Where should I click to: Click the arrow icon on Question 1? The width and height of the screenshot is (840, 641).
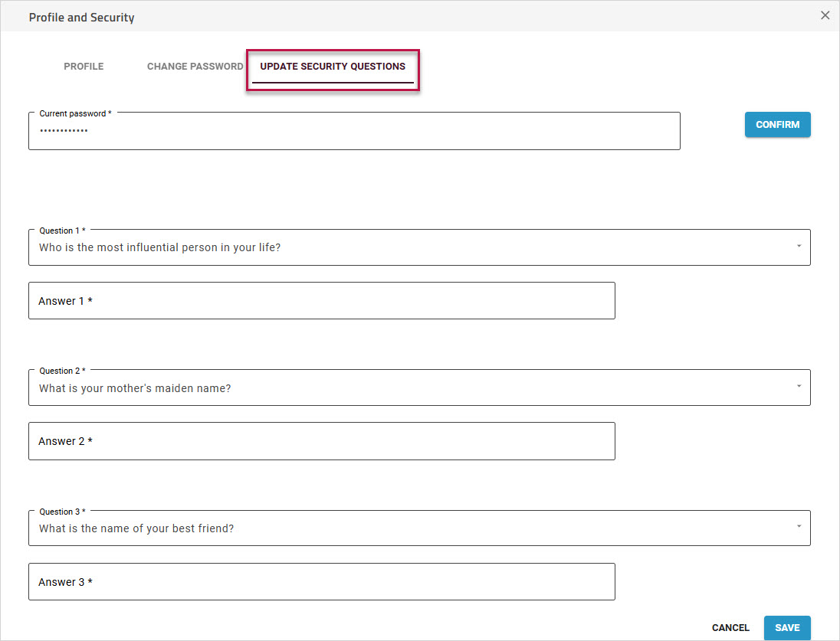[798, 247]
